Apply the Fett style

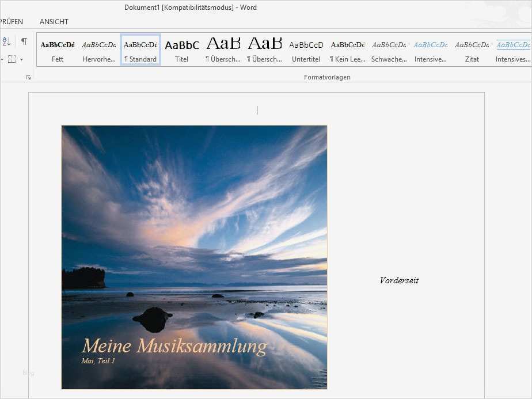coord(58,50)
